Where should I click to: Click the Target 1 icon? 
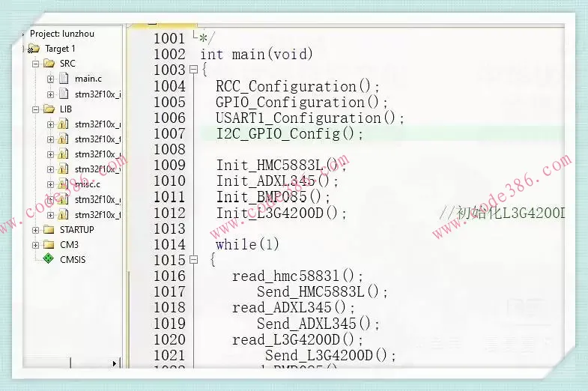click(34, 49)
